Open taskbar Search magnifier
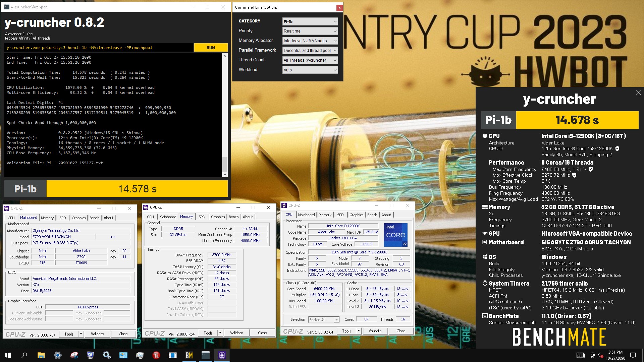Viewport: 644px width, 362px height. 24,355
